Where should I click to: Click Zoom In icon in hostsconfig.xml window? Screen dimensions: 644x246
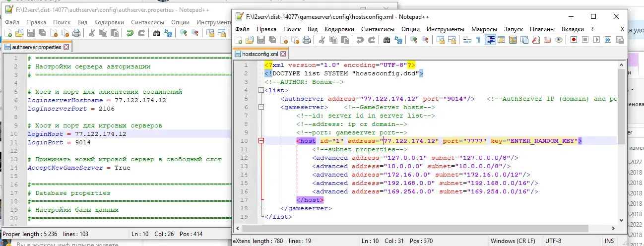(414, 40)
